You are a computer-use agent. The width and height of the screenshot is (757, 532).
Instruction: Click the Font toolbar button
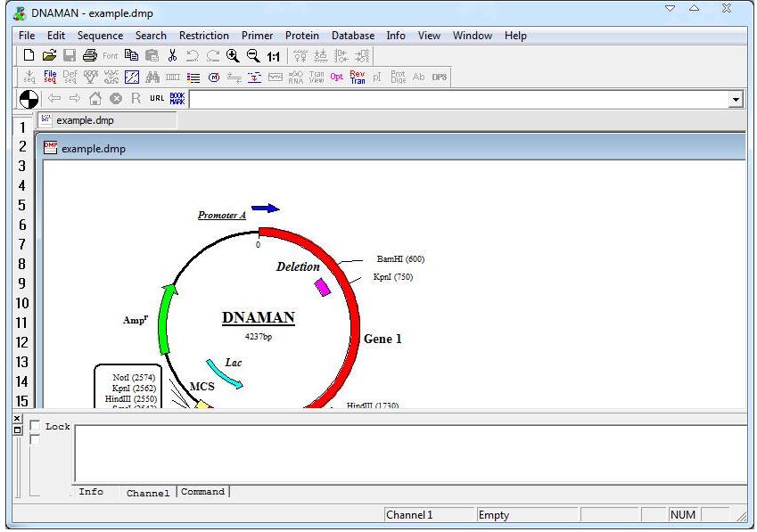pyautogui.click(x=110, y=56)
